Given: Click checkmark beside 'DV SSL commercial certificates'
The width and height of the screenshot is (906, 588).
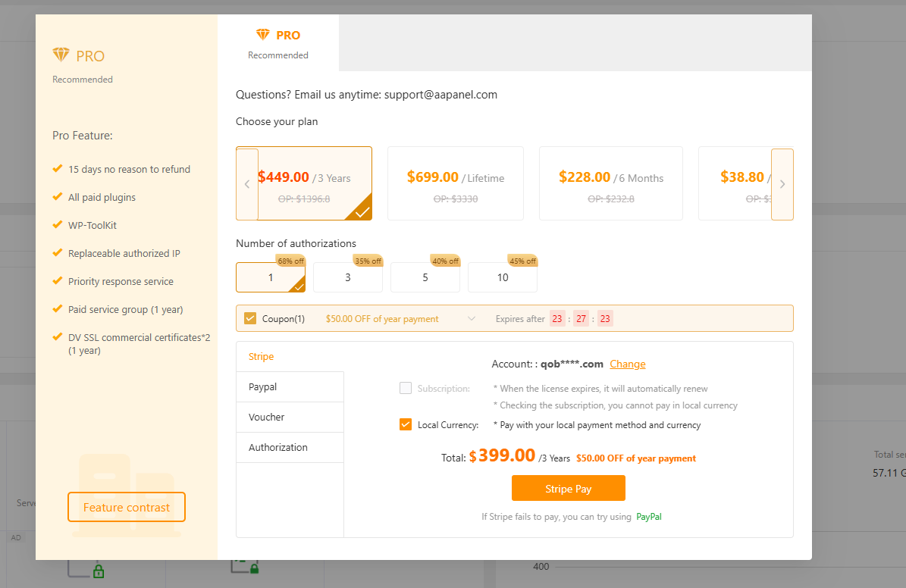Looking at the screenshot, I should [x=57, y=336].
